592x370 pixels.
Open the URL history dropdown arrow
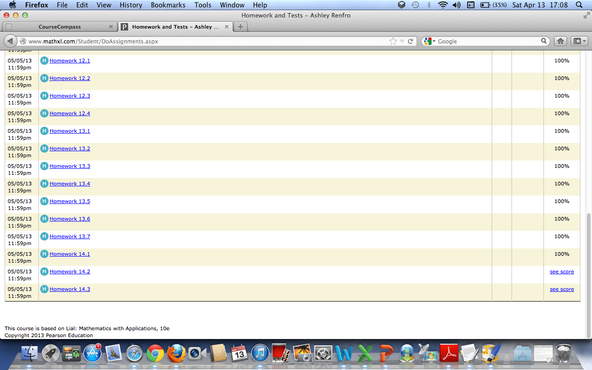(x=402, y=41)
